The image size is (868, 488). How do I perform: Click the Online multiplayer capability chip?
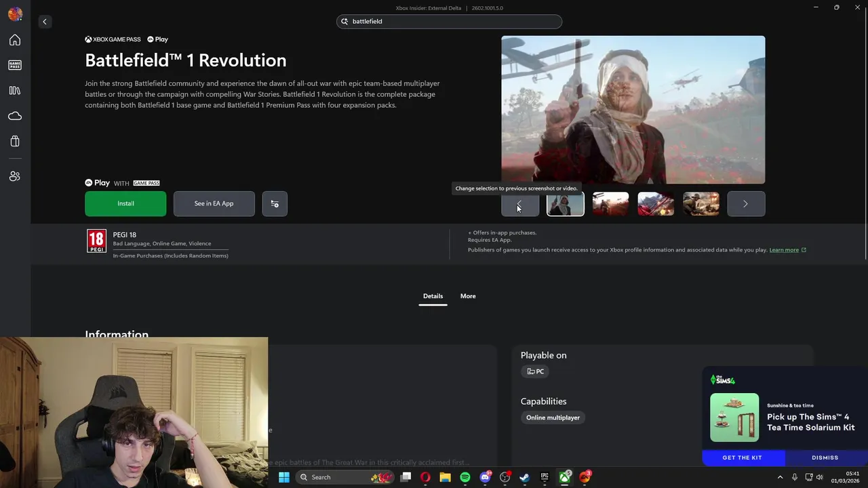click(553, 418)
